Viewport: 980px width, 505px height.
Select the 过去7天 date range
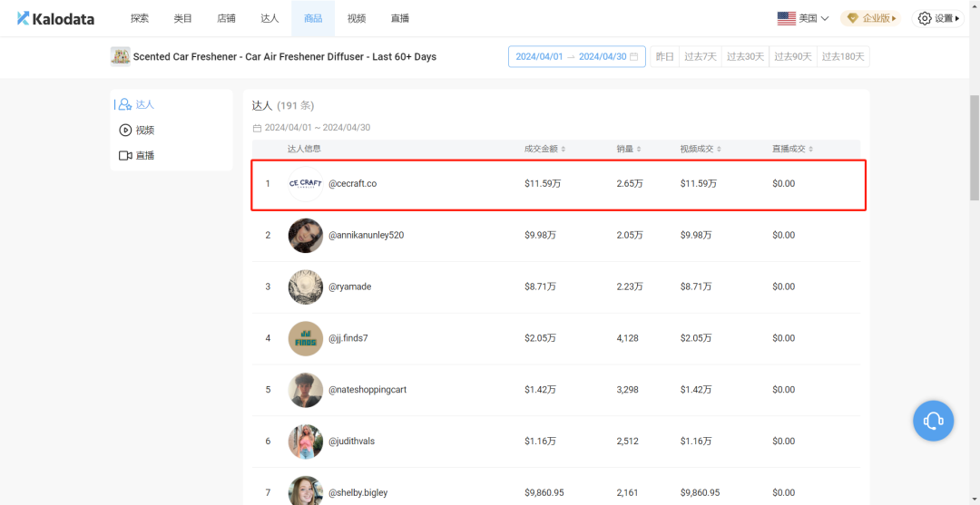[700, 56]
